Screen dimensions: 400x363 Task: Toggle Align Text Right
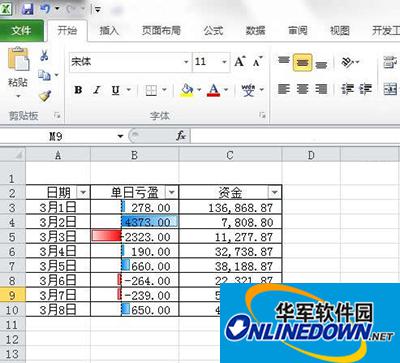tap(321, 89)
